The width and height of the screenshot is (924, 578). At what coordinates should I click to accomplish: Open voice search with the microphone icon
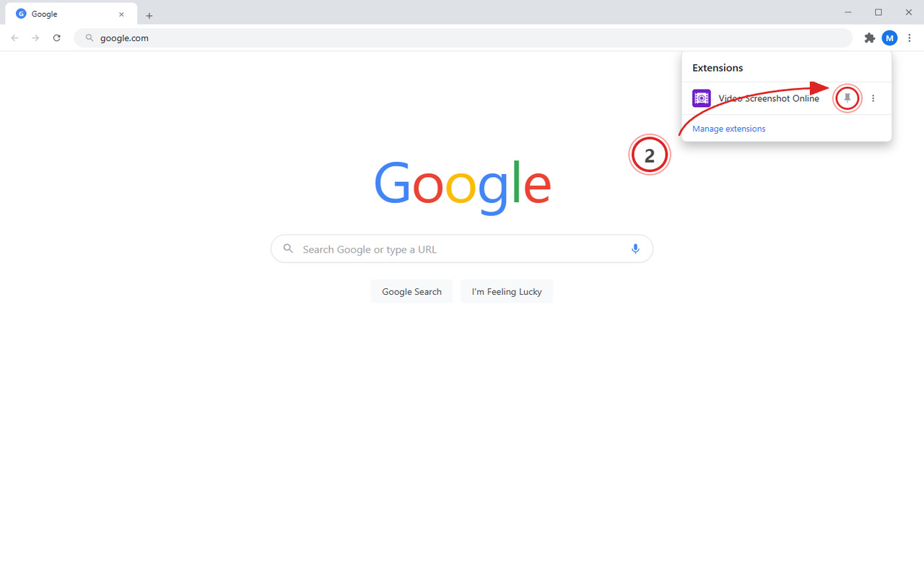[635, 249]
